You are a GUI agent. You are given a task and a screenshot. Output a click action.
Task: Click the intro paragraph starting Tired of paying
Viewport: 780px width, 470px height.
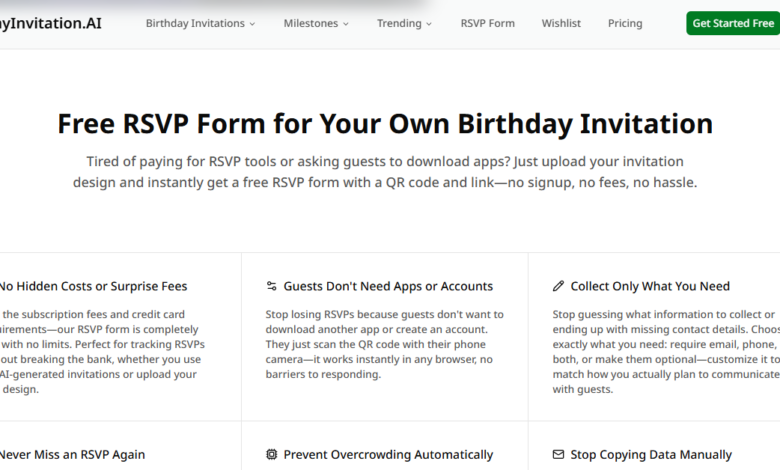[385, 172]
